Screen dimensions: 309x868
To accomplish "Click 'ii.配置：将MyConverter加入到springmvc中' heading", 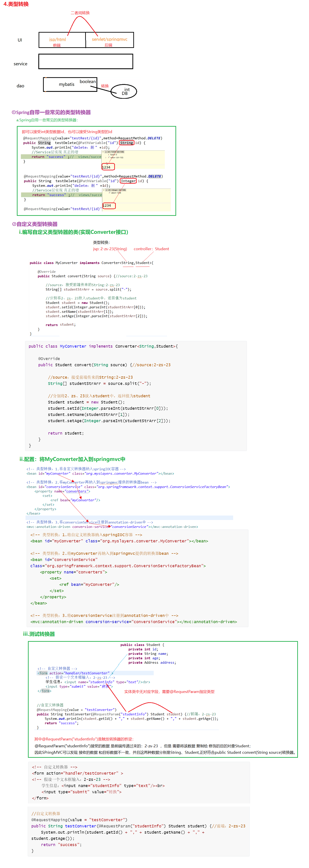I will (73, 459).
